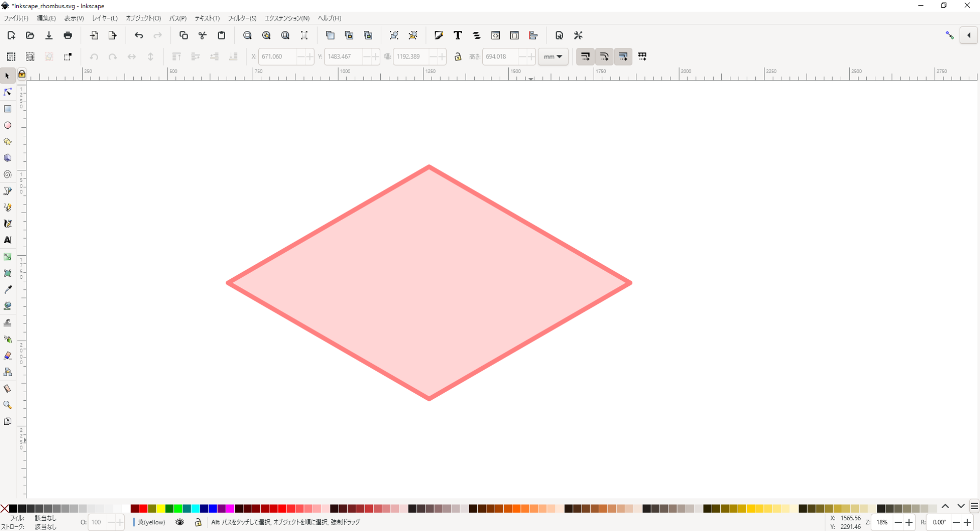Select the Calligraphy tool
The width and height of the screenshot is (980, 531).
coord(7,223)
